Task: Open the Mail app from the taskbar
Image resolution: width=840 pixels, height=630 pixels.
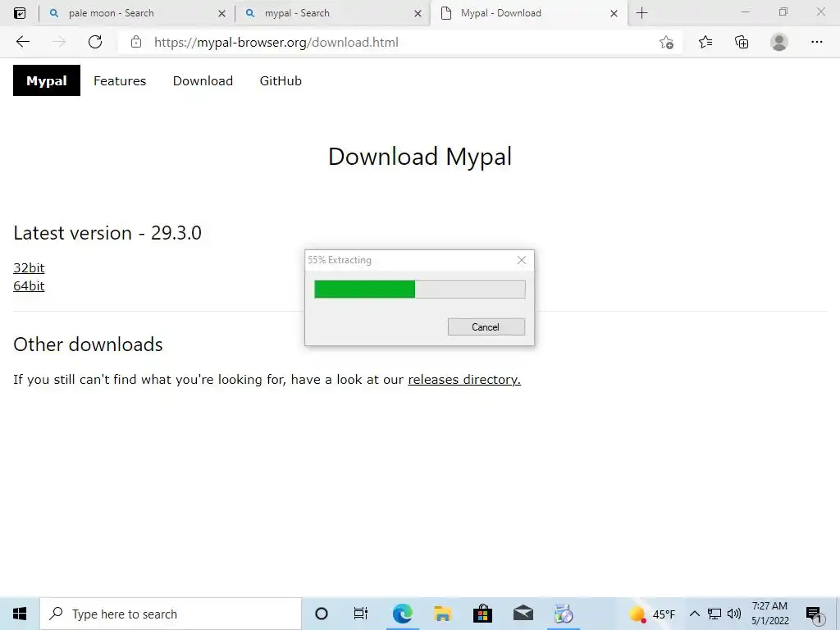Action: pos(523,614)
